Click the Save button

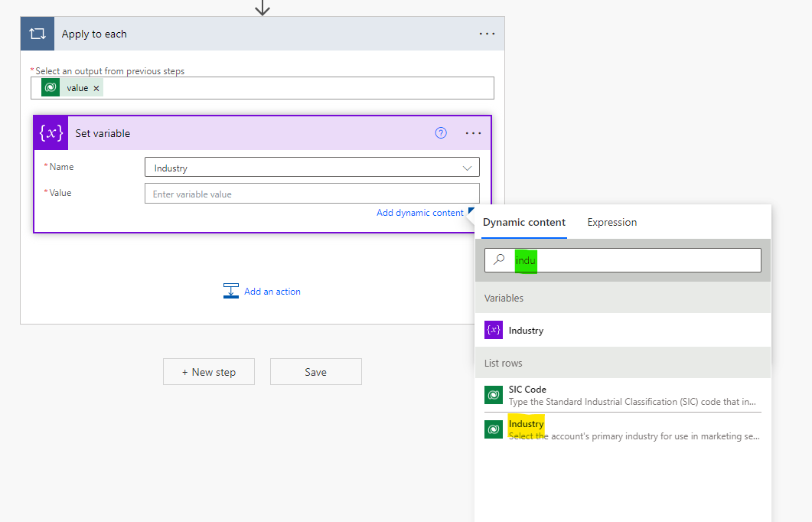(x=315, y=371)
